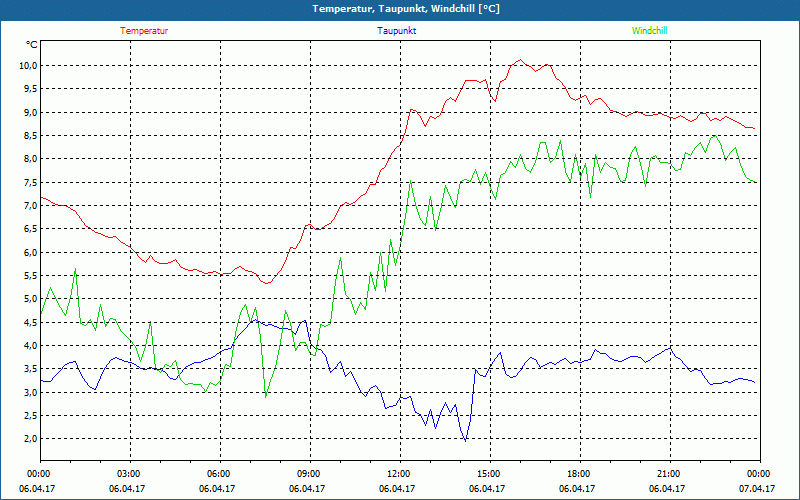Screen dimensions: 800x500
Task: Click the 8,0 y-axis value
Action: (30, 159)
